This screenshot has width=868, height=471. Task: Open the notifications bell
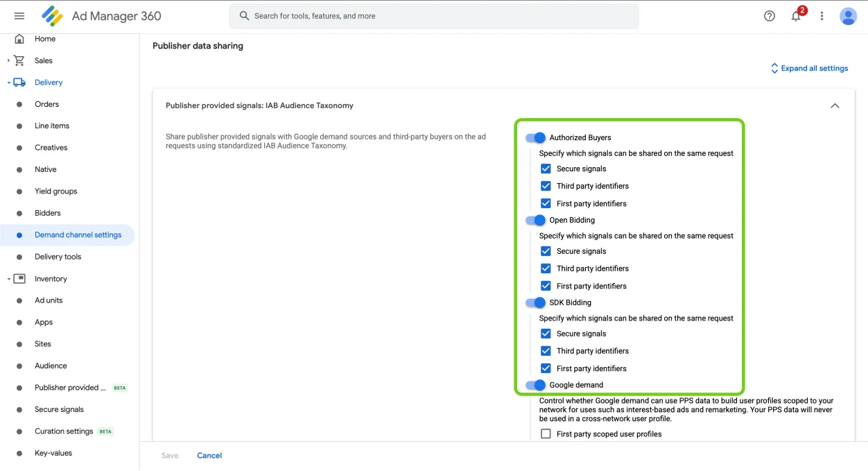coord(796,16)
